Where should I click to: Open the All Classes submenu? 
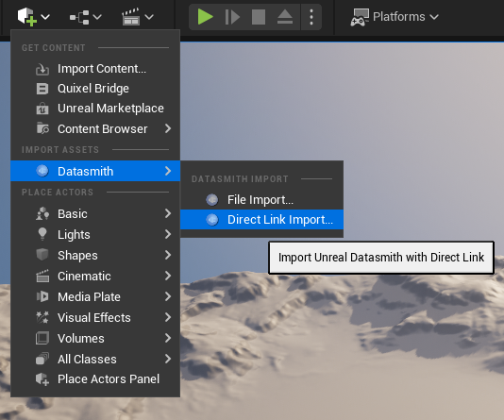coord(95,359)
